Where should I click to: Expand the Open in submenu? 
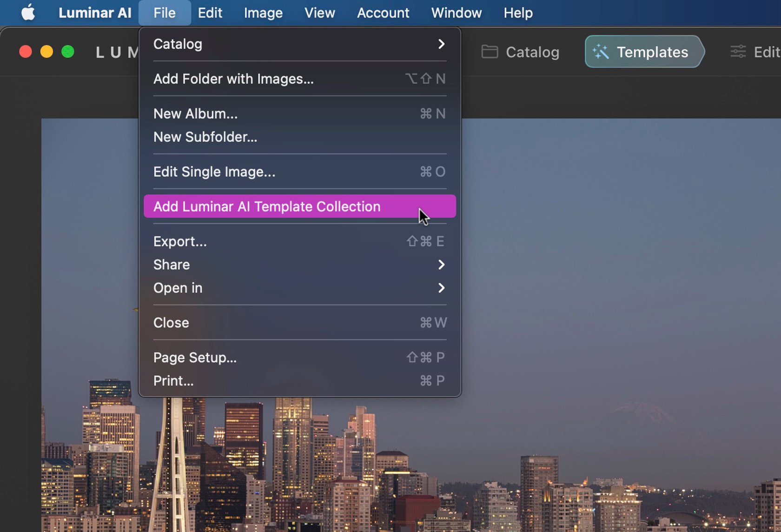pyautogui.click(x=441, y=288)
